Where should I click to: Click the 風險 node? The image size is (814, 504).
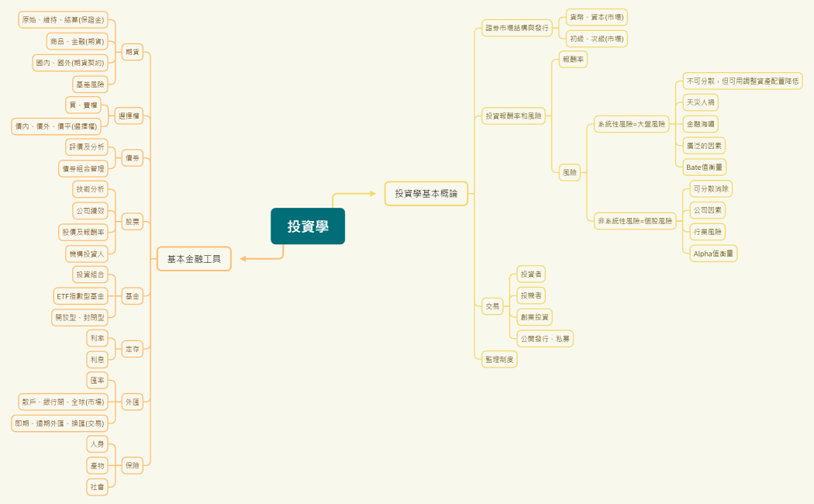pos(568,172)
